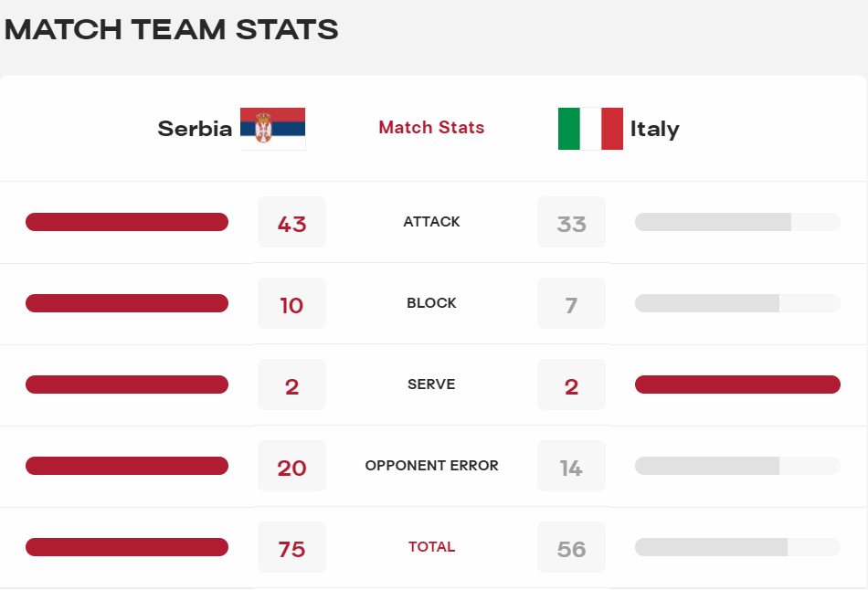Click Italy's red serve bar
The image size is (868, 590).
[x=736, y=385]
